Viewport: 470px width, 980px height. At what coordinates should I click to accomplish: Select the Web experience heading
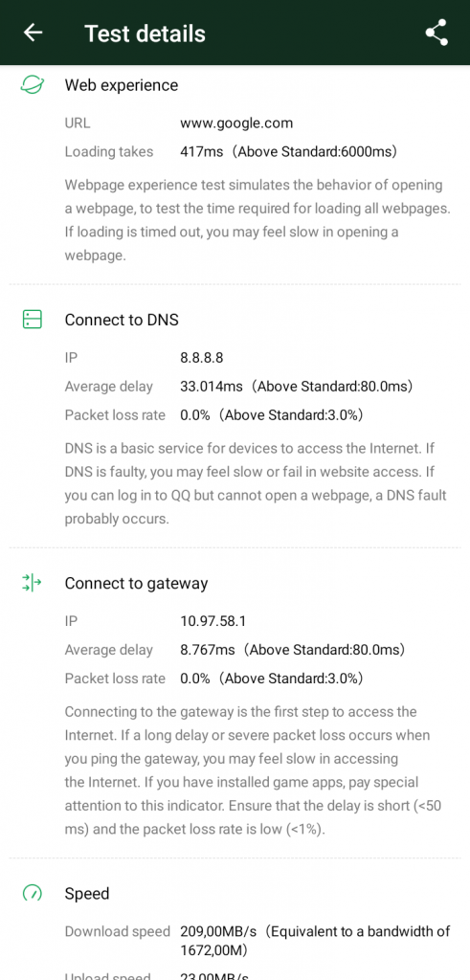tap(122, 85)
